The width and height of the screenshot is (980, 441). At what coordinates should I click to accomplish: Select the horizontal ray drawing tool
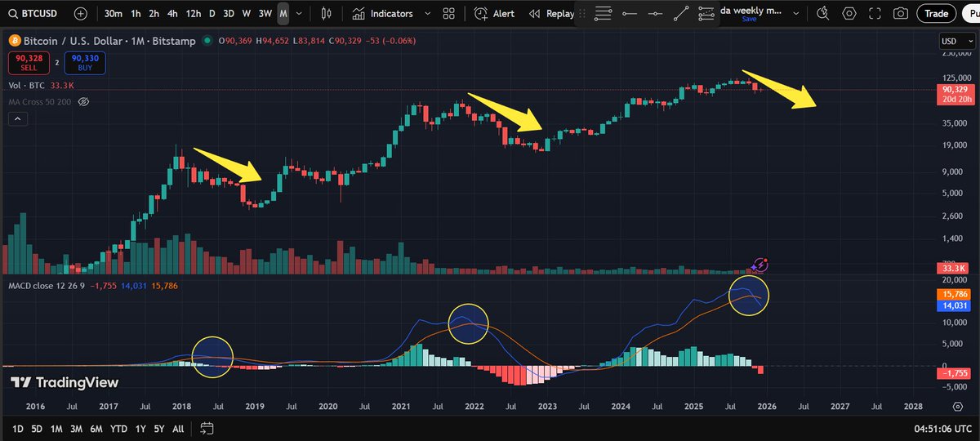coord(655,14)
